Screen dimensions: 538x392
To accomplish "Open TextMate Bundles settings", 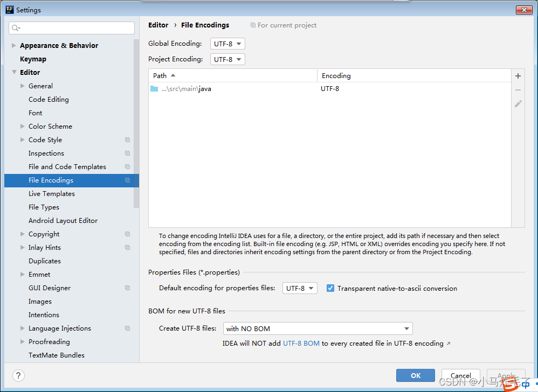I will point(57,355).
